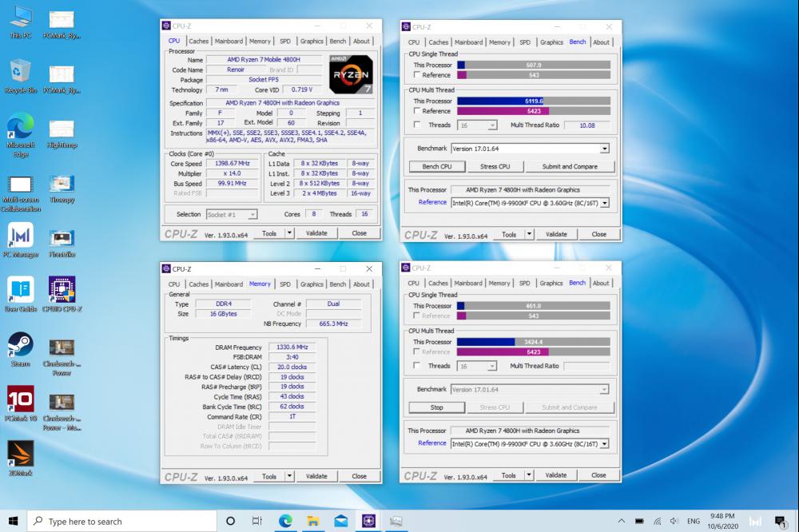Switch to Caches tab in the Ryzen processor window
799x532 pixels.
pos(199,42)
